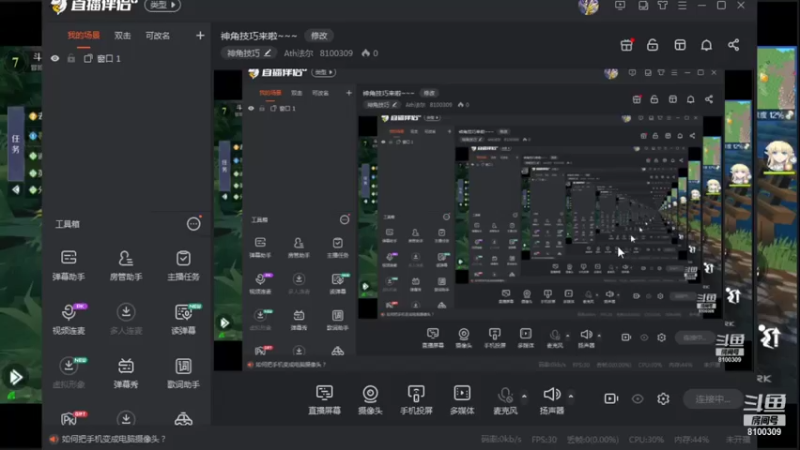
Task: Click the 未开播 status bar entry
Action: 738,439
